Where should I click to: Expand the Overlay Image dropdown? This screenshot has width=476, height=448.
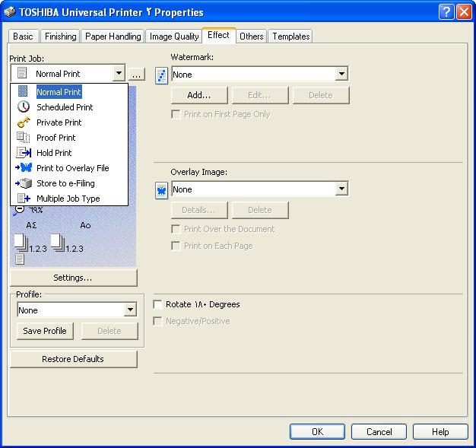pyautogui.click(x=341, y=189)
